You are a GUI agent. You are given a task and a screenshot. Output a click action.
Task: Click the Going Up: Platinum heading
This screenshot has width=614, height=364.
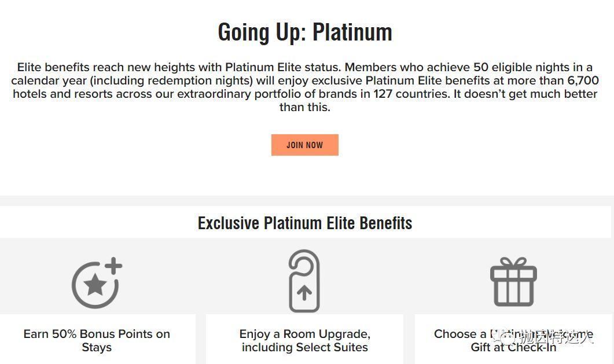click(x=304, y=32)
